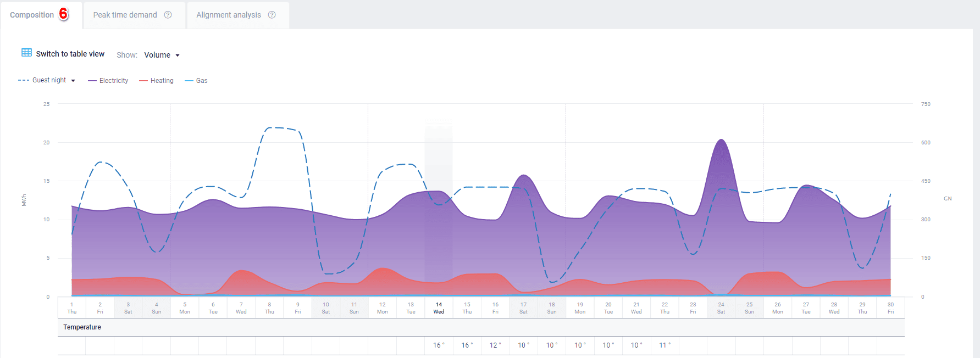Viewport: 980px width, 358px height.
Task: Open the Alignment analysis tab
Action: tap(229, 15)
